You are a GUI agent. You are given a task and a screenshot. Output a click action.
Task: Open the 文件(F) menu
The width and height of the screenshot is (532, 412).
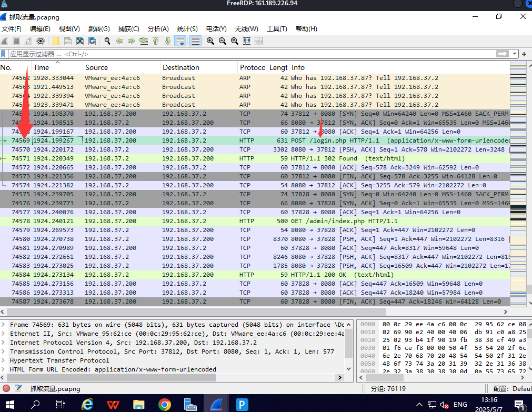12,29
